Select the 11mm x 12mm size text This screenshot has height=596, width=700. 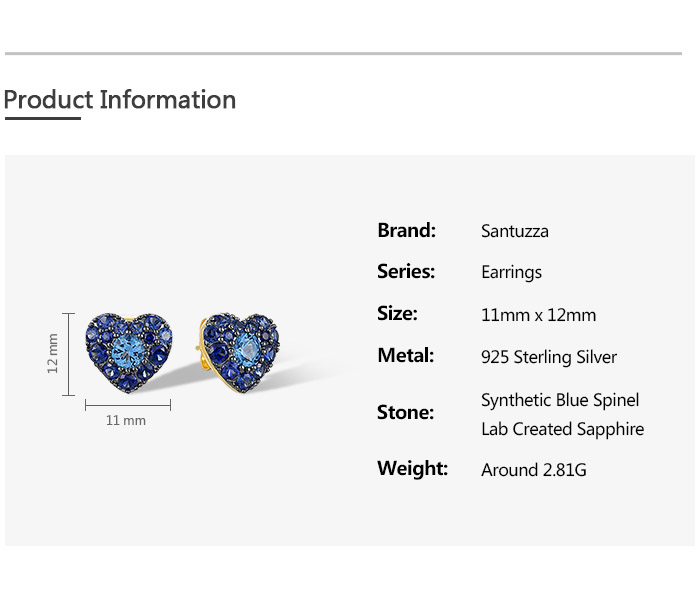coord(538,315)
